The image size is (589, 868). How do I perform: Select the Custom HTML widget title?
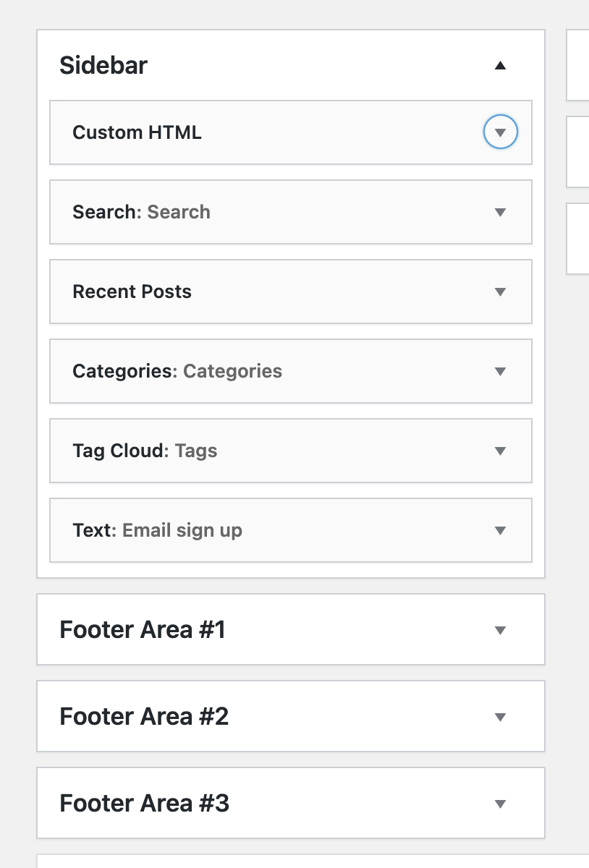click(137, 132)
